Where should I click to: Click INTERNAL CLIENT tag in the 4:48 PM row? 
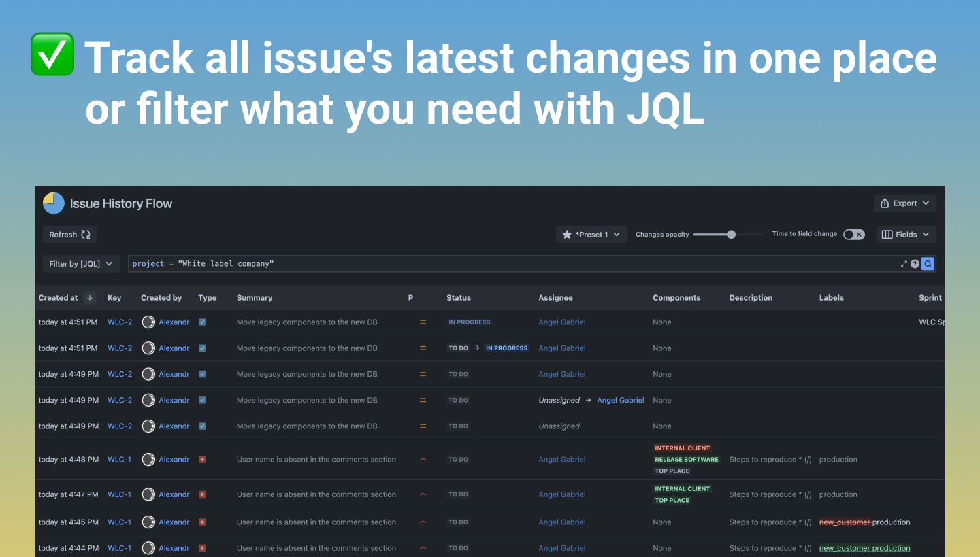(683, 448)
